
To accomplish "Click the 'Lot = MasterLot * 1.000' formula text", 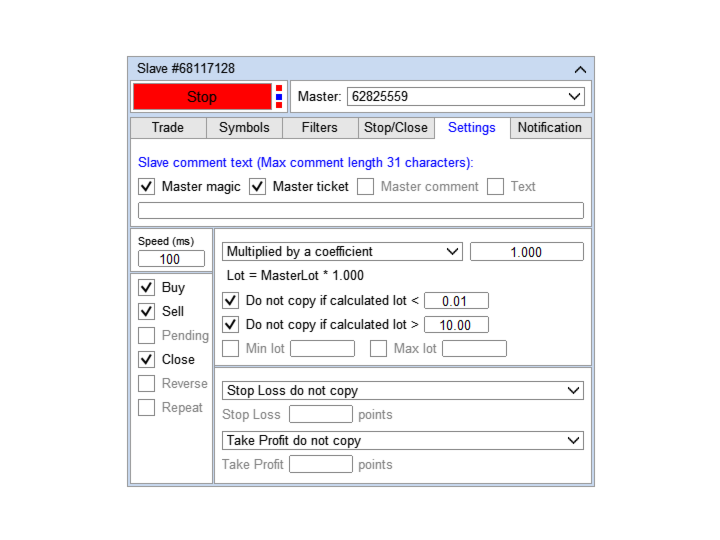I will [x=295, y=276].
